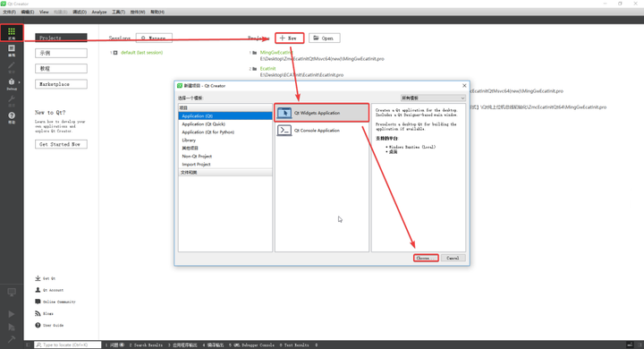Click the User Guide question icon

[x=38, y=325]
